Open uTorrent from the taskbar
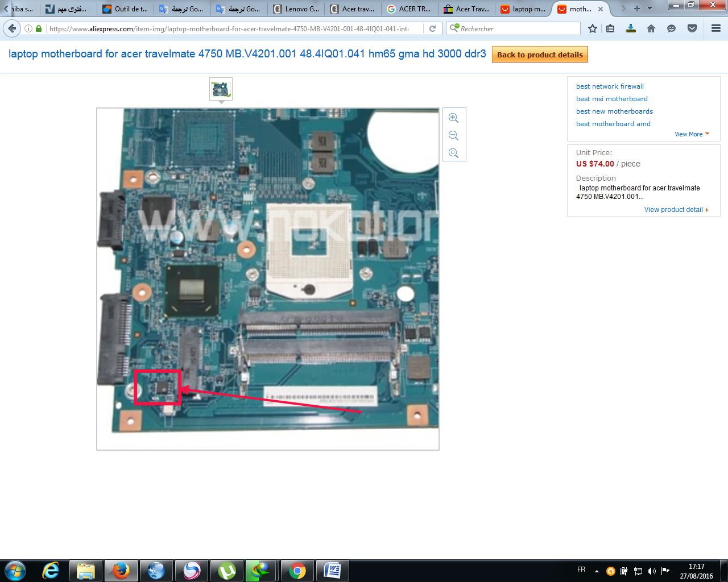The height and width of the screenshot is (582, 728). (226, 571)
